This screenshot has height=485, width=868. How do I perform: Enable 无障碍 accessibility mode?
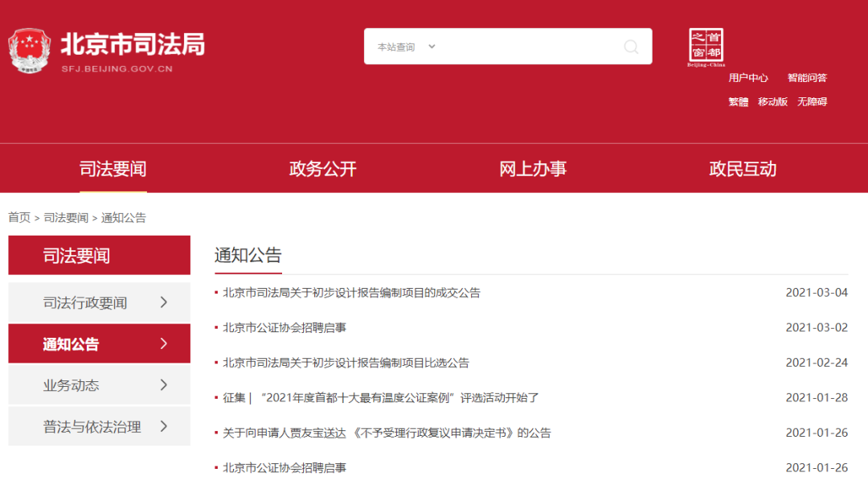coord(812,101)
